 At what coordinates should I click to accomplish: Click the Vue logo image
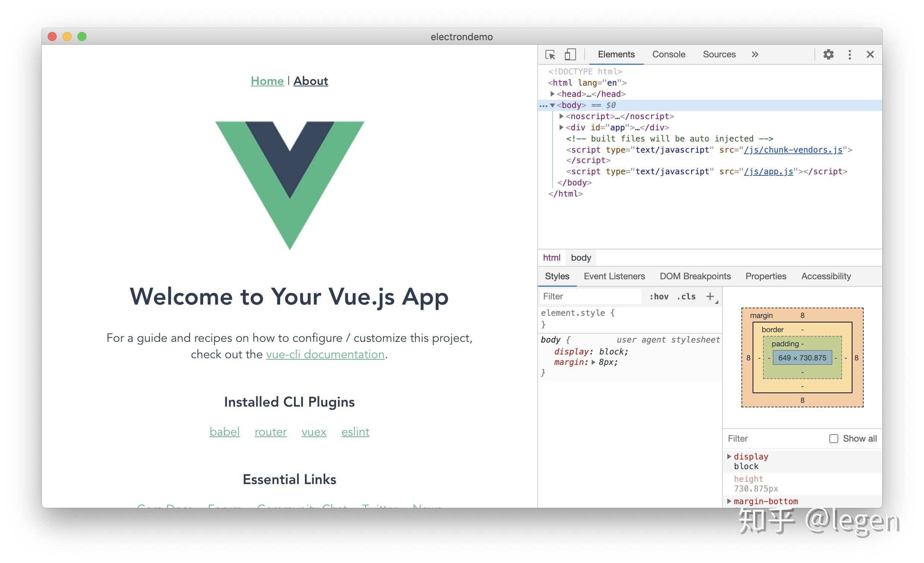click(289, 185)
